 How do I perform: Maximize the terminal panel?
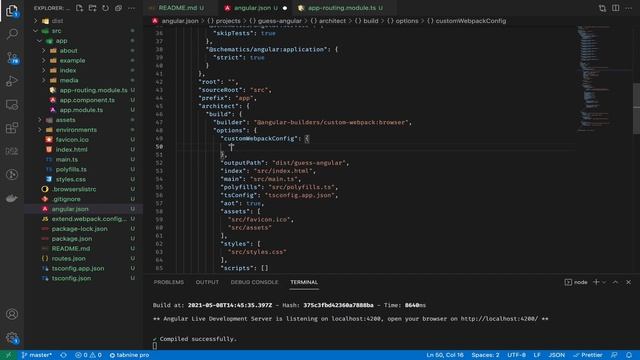616,282
